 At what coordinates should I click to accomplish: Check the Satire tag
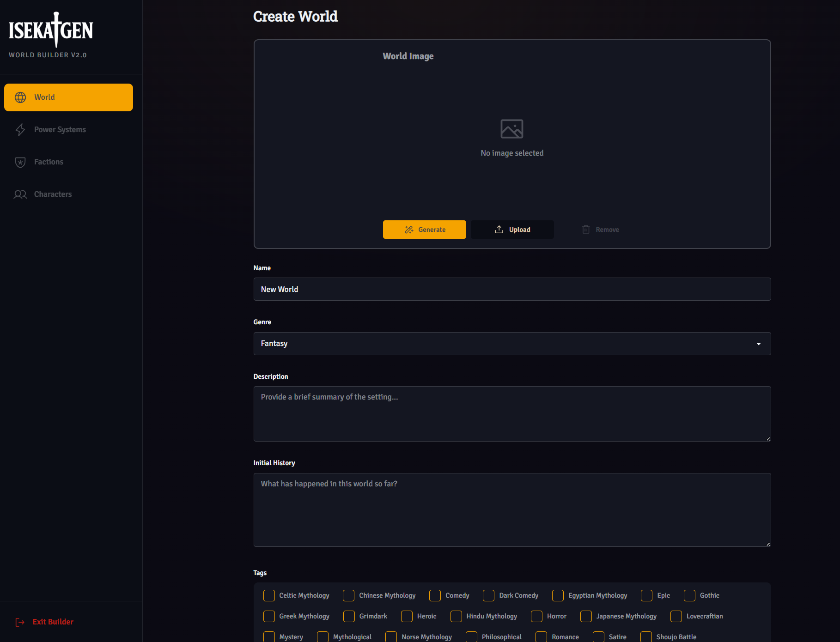[x=598, y=637]
